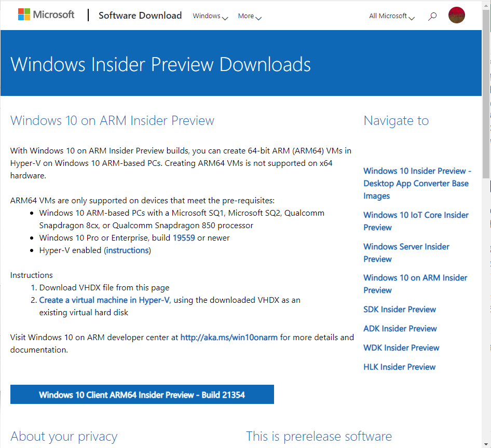Click the Navigate to heading
Image resolution: width=491 pixels, height=448 pixels.
click(x=396, y=120)
